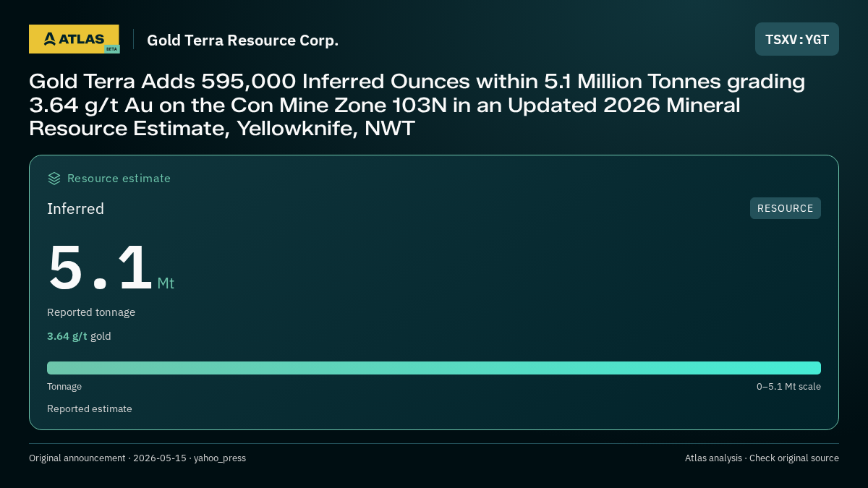
Task: Click the Reported tonnage caption
Action: point(91,312)
